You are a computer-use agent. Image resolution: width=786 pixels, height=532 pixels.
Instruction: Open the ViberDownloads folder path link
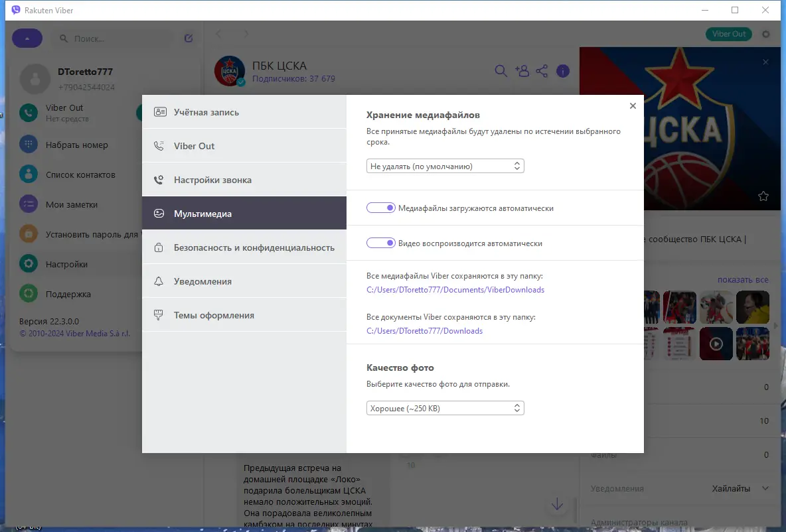pyautogui.click(x=456, y=290)
